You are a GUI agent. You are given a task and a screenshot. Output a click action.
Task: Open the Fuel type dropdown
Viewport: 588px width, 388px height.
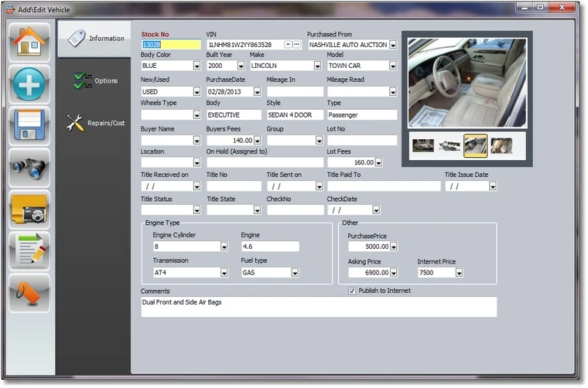pyautogui.click(x=295, y=273)
